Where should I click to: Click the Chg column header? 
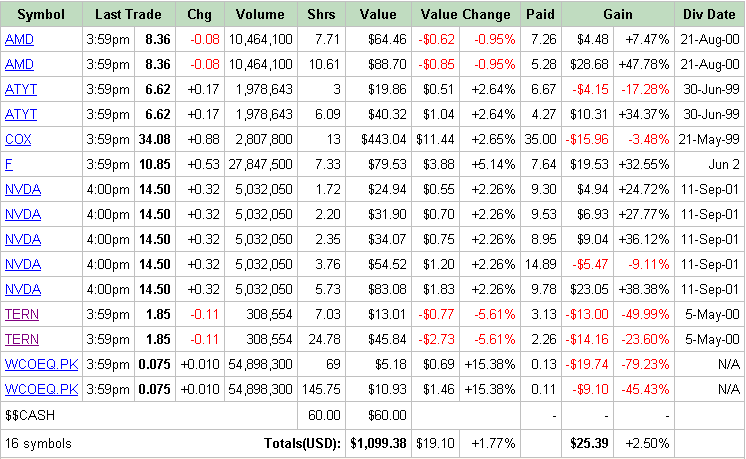(x=199, y=14)
